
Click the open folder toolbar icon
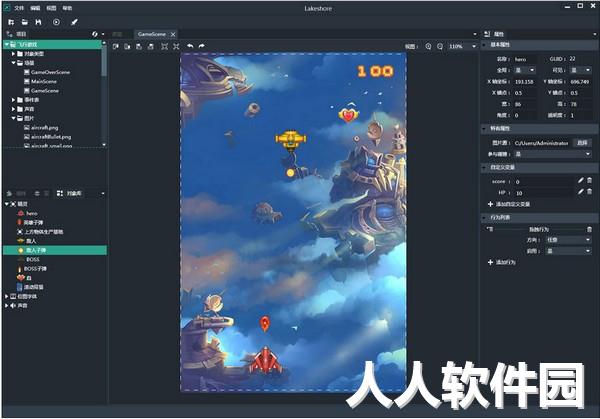tap(24, 22)
